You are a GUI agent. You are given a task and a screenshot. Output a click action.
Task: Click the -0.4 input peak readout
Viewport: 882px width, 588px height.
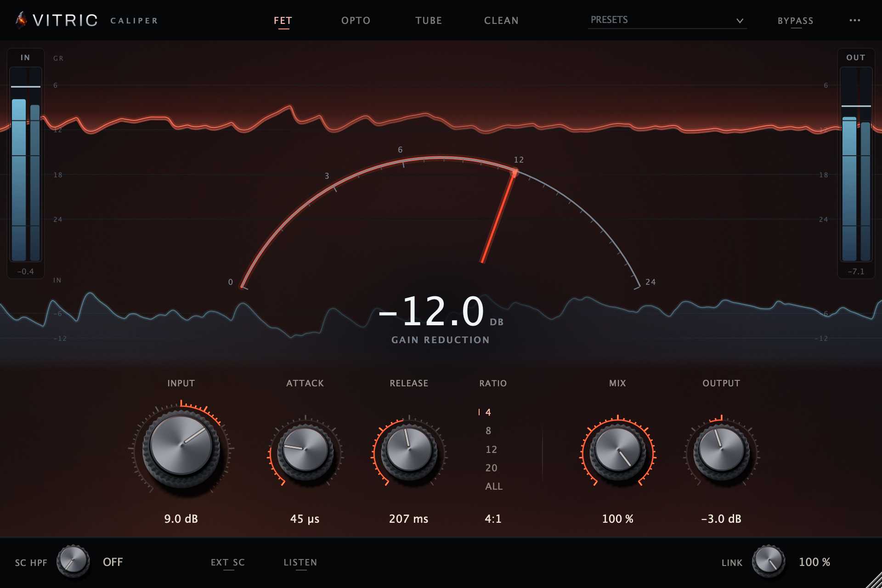click(25, 271)
